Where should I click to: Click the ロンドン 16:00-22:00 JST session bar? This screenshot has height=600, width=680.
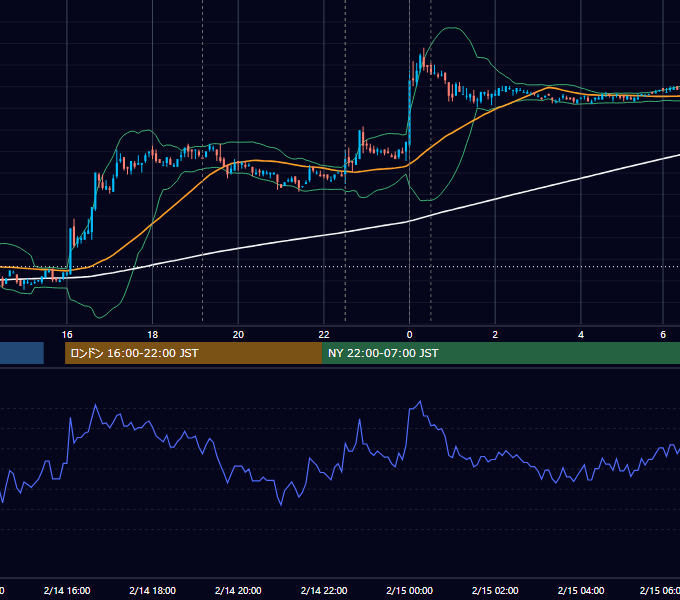(193, 353)
